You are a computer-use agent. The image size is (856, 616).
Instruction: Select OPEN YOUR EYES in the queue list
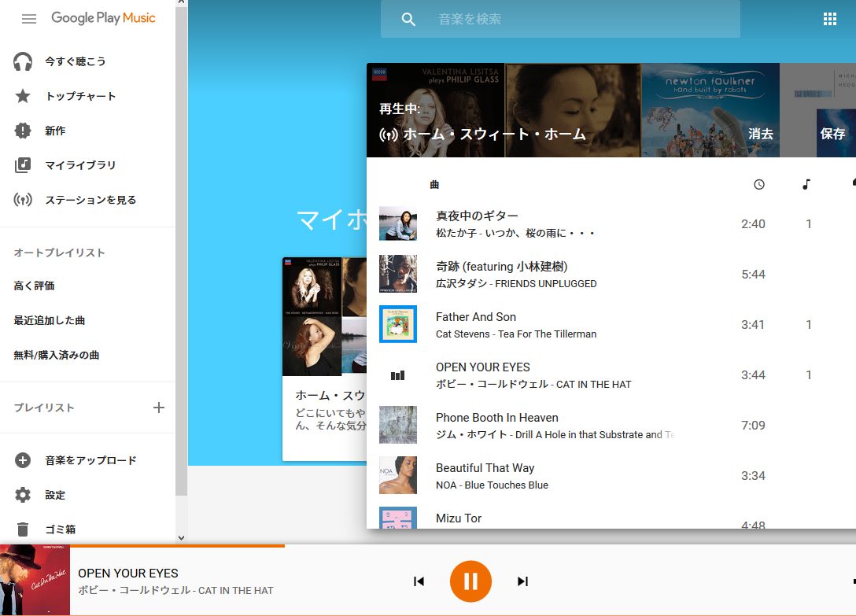483,367
